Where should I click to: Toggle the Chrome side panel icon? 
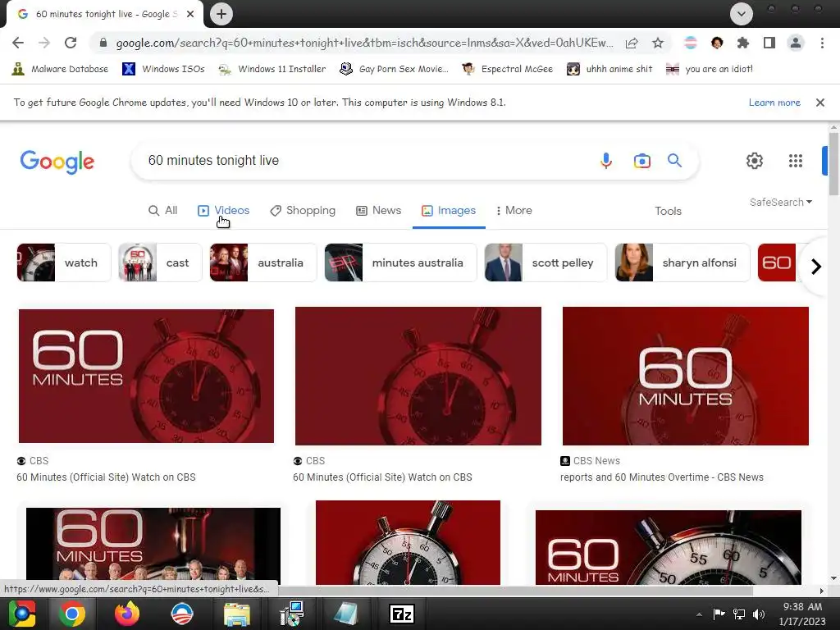pos(769,43)
